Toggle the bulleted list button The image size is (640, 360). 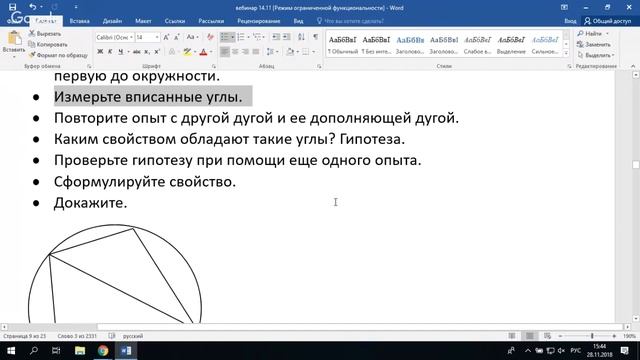224,37
